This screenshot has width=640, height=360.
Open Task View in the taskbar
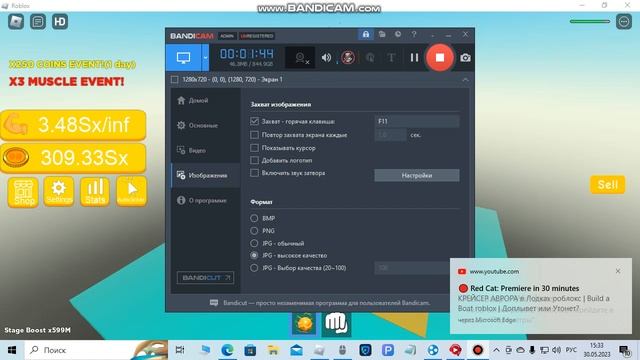180,350
